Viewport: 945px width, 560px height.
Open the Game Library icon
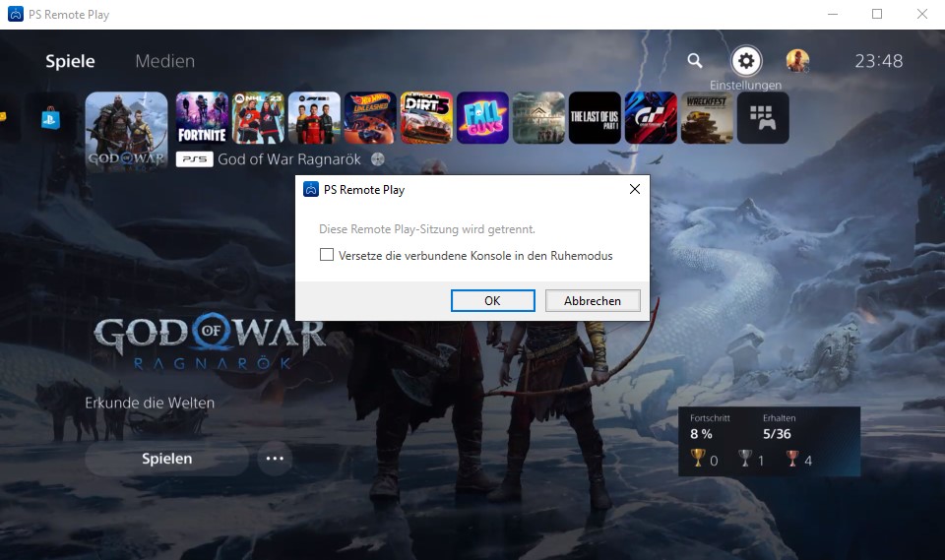coord(762,117)
